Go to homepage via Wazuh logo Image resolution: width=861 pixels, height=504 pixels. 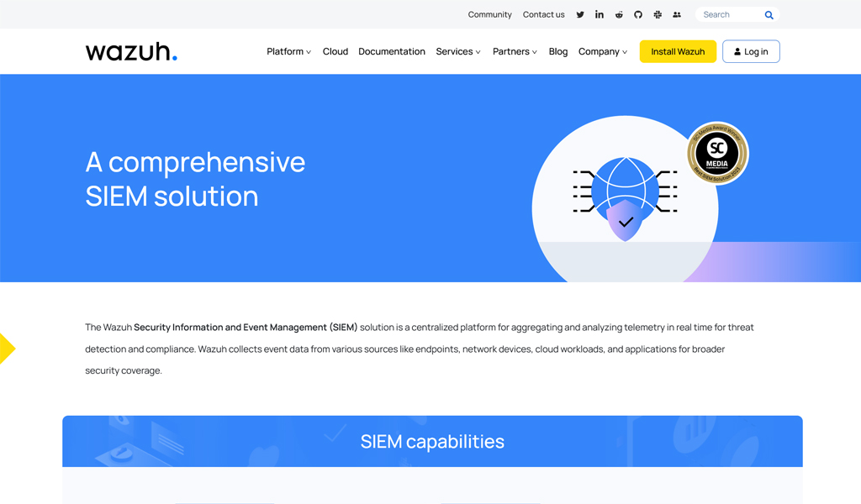tap(131, 51)
